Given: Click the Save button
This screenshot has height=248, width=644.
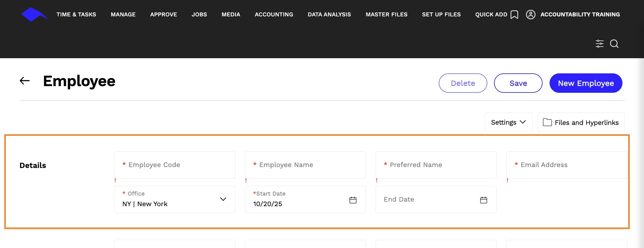Looking at the screenshot, I should [x=518, y=83].
